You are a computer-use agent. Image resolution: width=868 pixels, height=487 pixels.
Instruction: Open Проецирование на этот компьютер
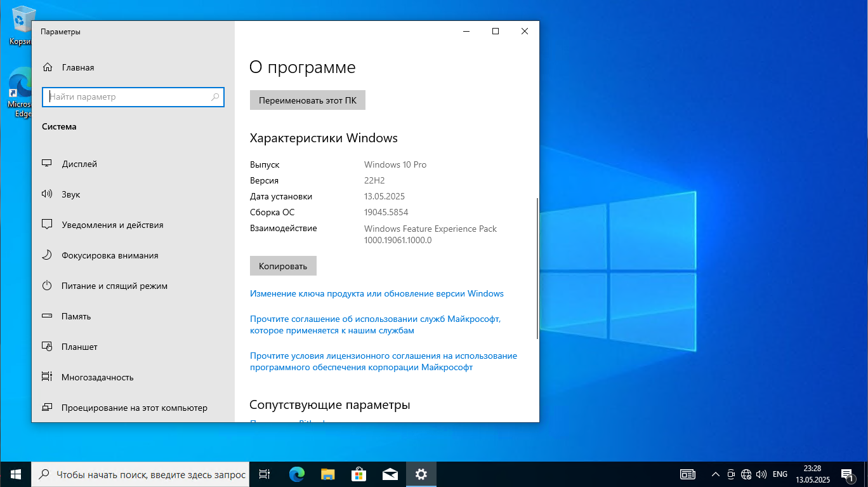point(133,408)
